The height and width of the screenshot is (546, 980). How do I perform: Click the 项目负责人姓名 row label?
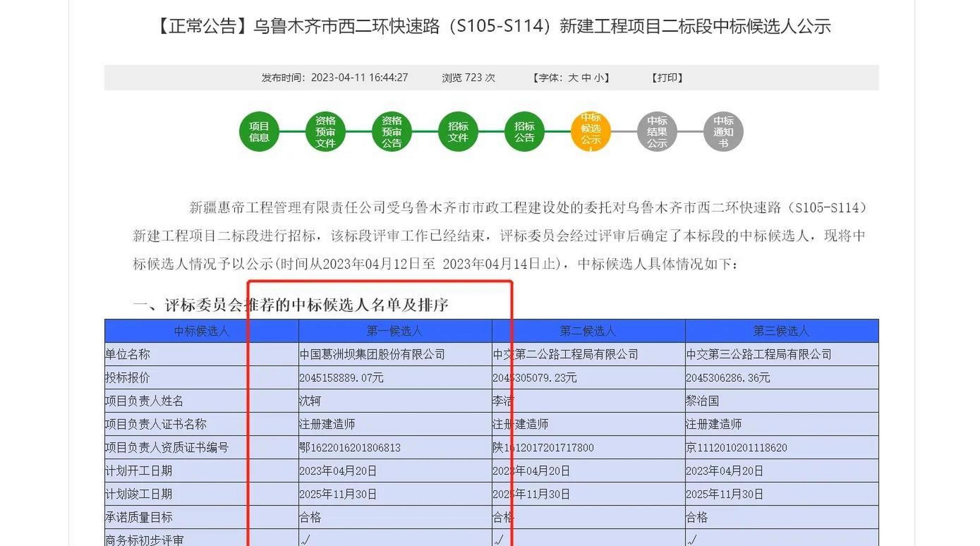click(x=144, y=401)
